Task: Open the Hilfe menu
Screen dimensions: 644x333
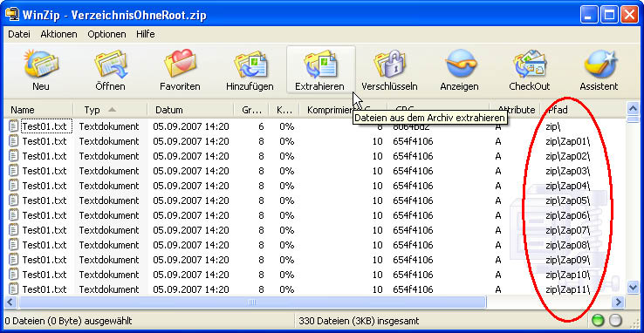Action: pos(146,34)
